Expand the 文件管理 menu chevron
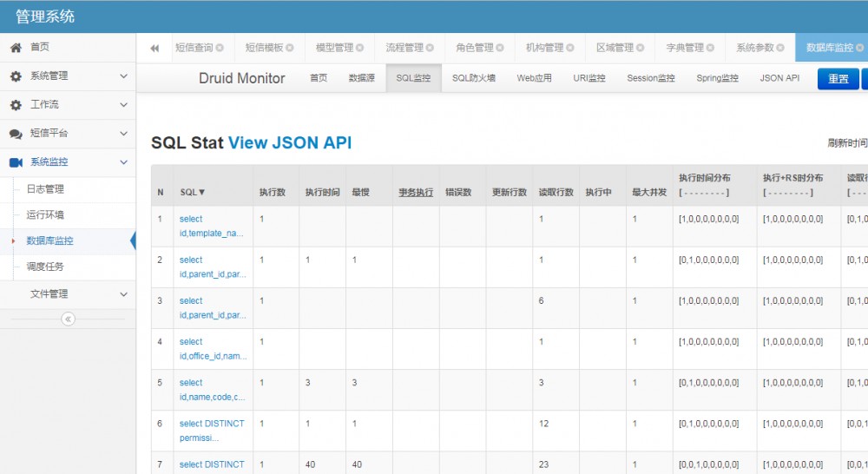Screen dimensions: 868x474 (123, 294)
